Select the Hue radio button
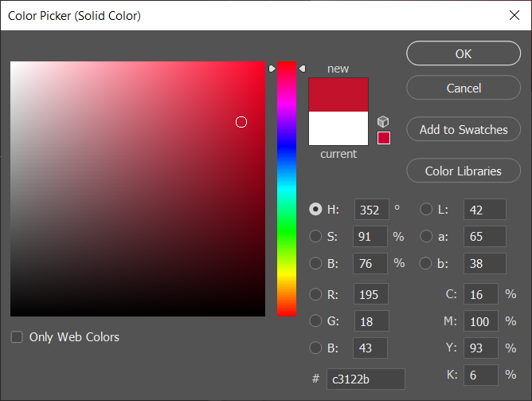 click(x=315, y=210)
